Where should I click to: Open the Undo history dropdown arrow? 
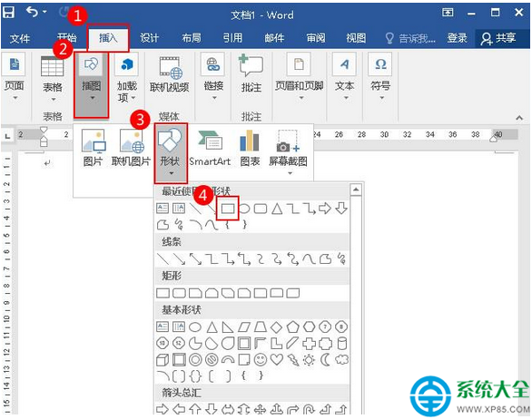click(44, 12)
